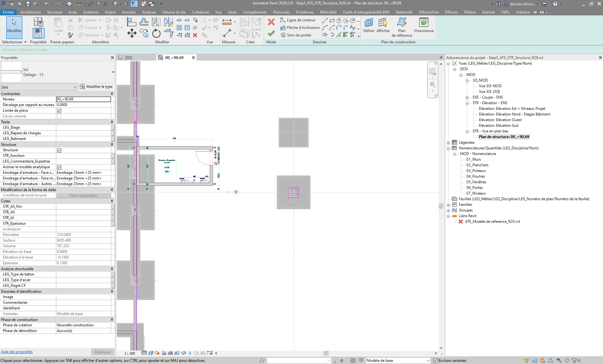Click the Move tool icon
603x364 pixels.
132,33
